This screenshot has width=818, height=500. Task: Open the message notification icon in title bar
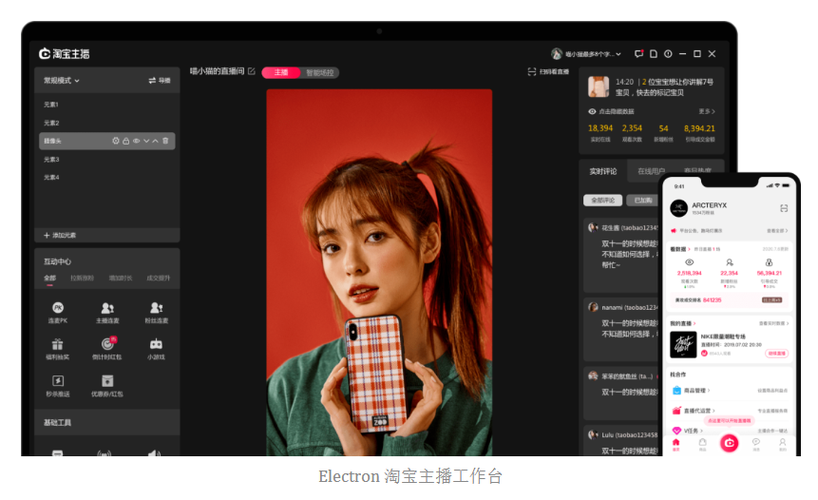[639, 54]
